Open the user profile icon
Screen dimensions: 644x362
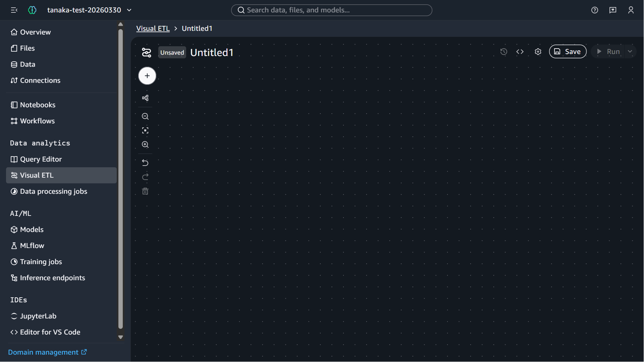coord(631,10)
